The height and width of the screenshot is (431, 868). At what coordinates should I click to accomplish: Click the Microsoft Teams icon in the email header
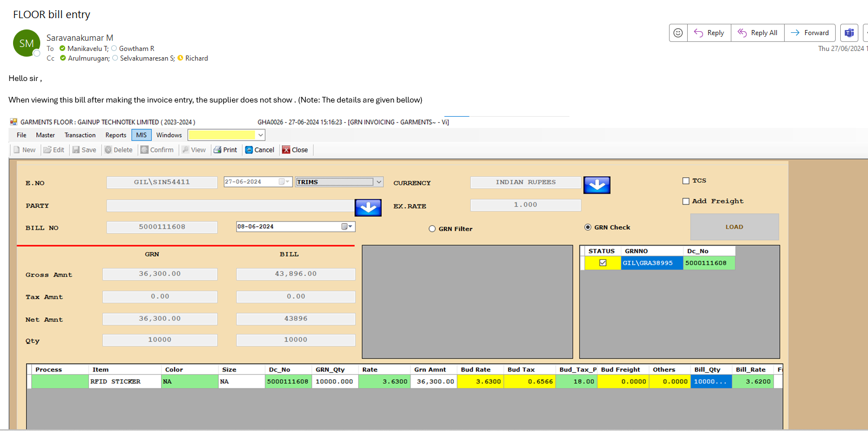[x=849, y=33]
